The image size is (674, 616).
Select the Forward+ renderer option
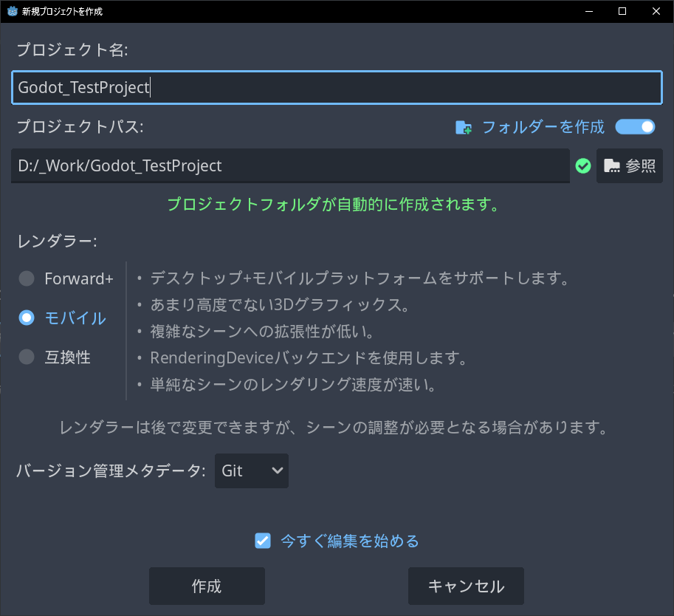tap(27, 278)
